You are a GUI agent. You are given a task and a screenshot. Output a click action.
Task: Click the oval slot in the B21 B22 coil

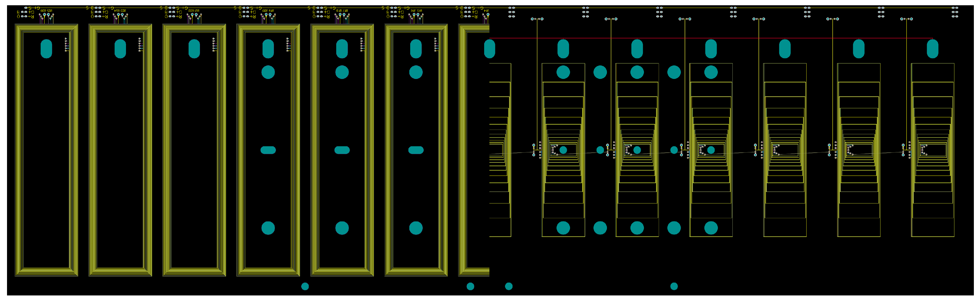[194, 49]
